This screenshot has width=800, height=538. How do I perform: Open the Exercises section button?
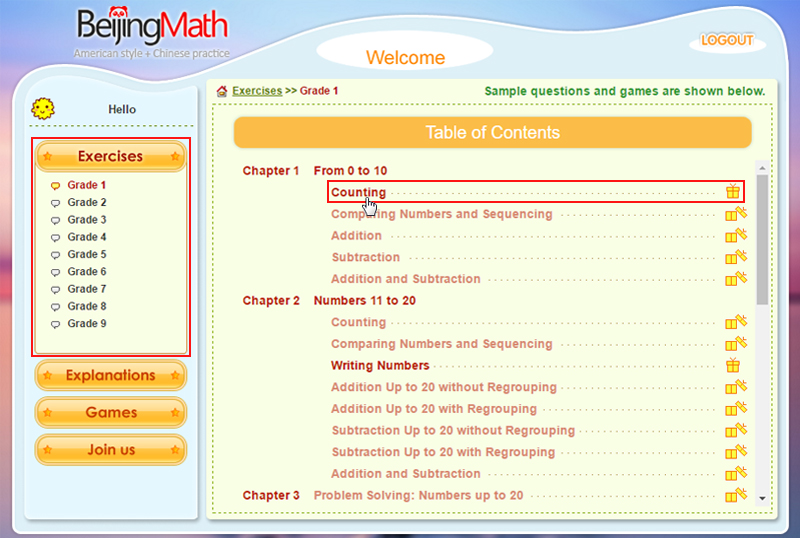(111, 156)
